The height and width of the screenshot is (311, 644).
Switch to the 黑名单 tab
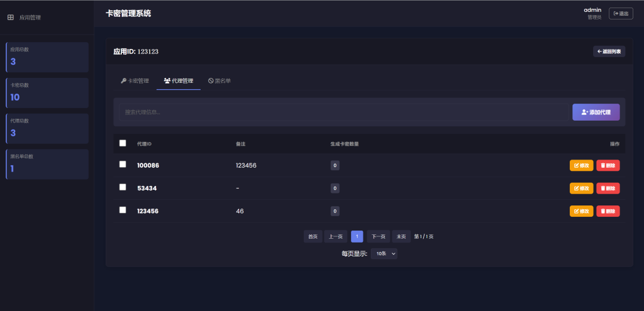tap(219, 81)
